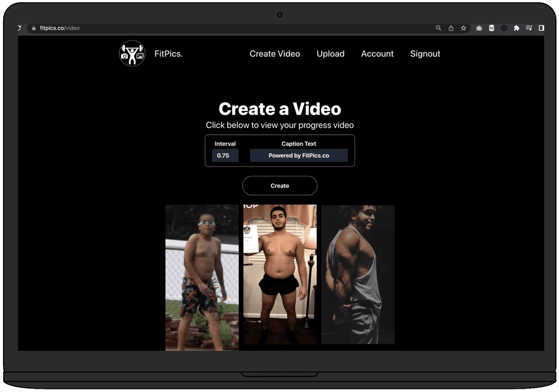This screenshot has width=559, height=392.
Task: Toggle the browser side panel
Action: [541, 28]
